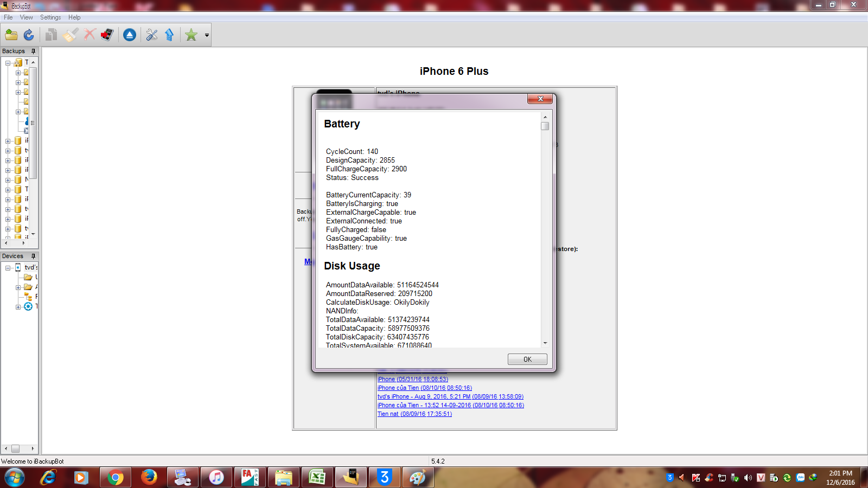Screen dimensions: 868x488
Task: Collapse the tvd's device tree node
Action: coord(8,268)
